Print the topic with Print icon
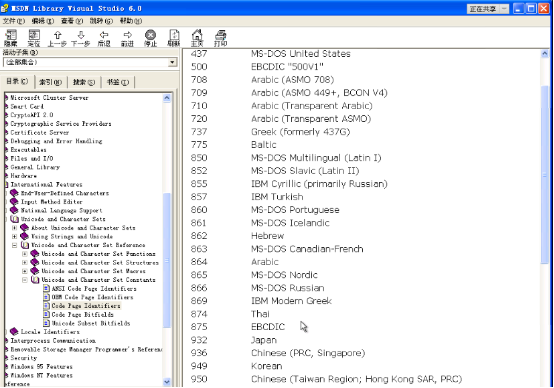 coord(220,38)
